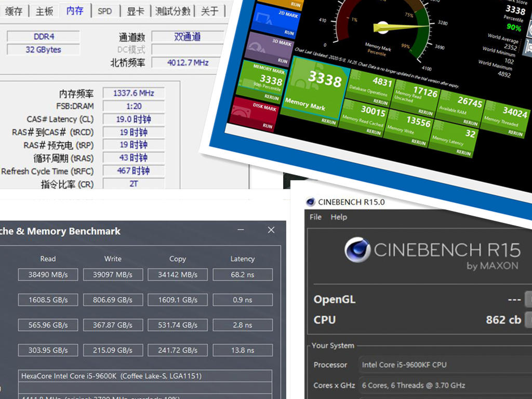The image size is (532, 399).
Task: Open the 缓存 tab in CPU-Z
Action: coord(14,11)
